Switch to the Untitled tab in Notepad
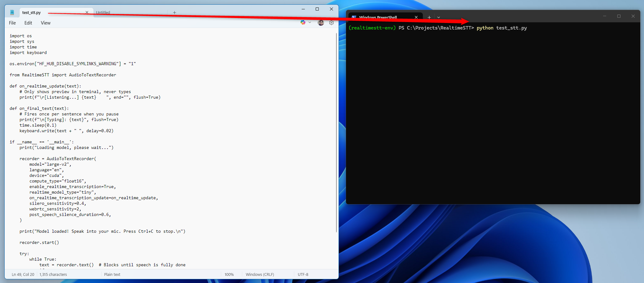Screen dimensions: 644x283 103,13
